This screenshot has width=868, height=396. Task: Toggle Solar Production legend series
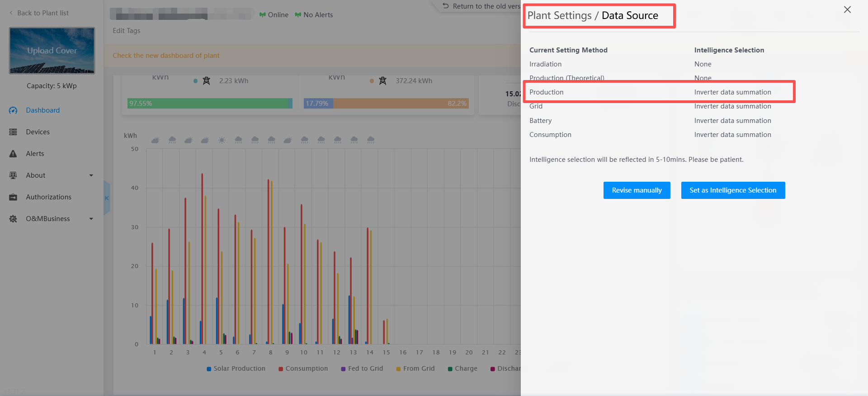coord(236,368)
